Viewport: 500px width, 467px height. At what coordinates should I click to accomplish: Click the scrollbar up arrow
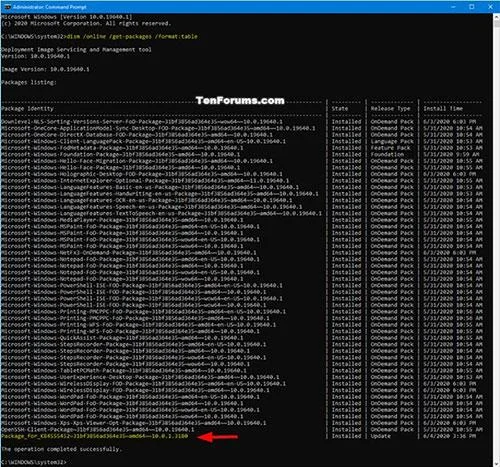pyautogui.click(x=496, y=17)
